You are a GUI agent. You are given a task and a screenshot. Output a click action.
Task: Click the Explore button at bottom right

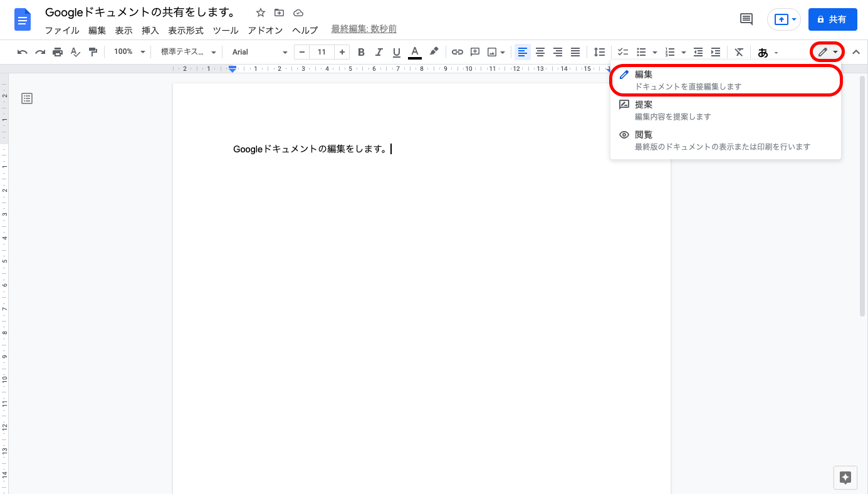click(845, 477)
